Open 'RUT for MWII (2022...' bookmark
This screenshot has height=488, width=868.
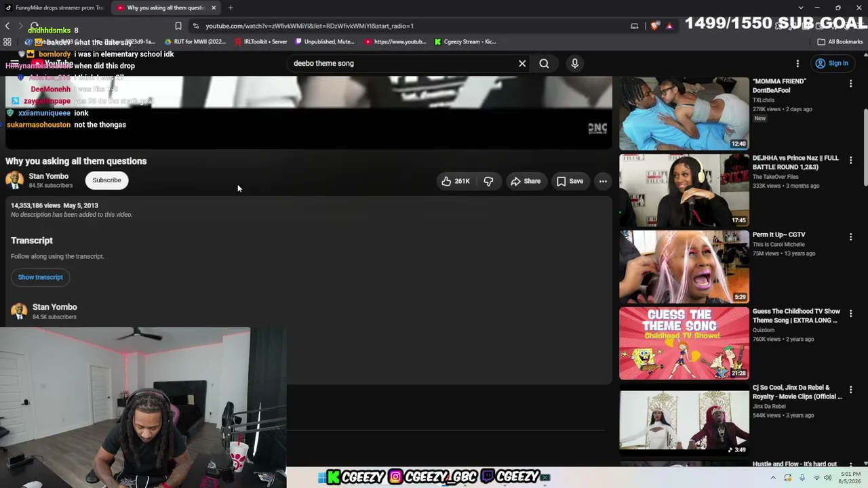[x=195, y=41]
